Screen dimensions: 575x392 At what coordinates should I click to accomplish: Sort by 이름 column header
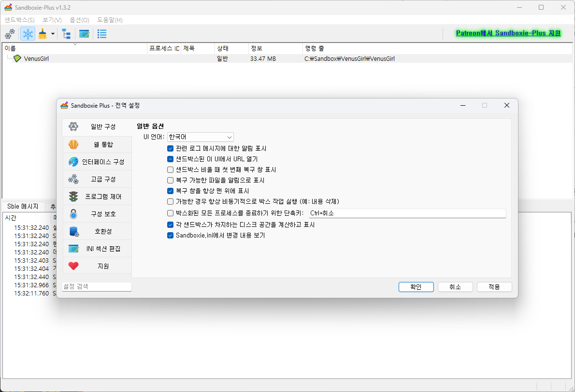(x=75, y=48)
